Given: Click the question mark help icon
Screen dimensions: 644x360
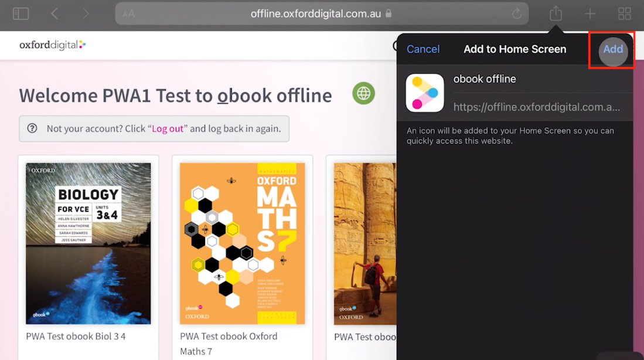Looking at the screenshot, I should click(32, 128).
